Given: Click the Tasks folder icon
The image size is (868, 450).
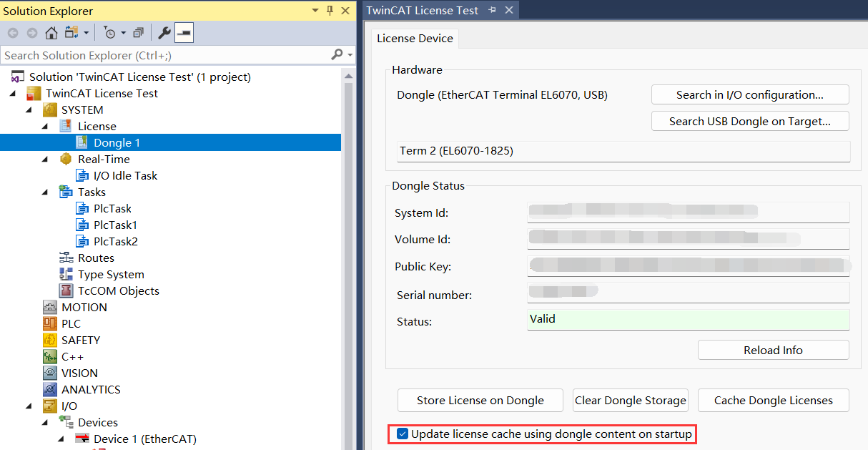Looking at the screenshot, I should coord(66,192).
